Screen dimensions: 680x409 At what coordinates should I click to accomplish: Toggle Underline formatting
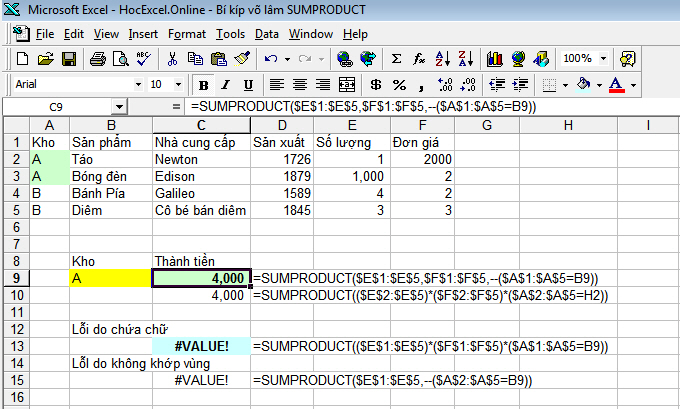pyautogui.click(x=248, y=85)
